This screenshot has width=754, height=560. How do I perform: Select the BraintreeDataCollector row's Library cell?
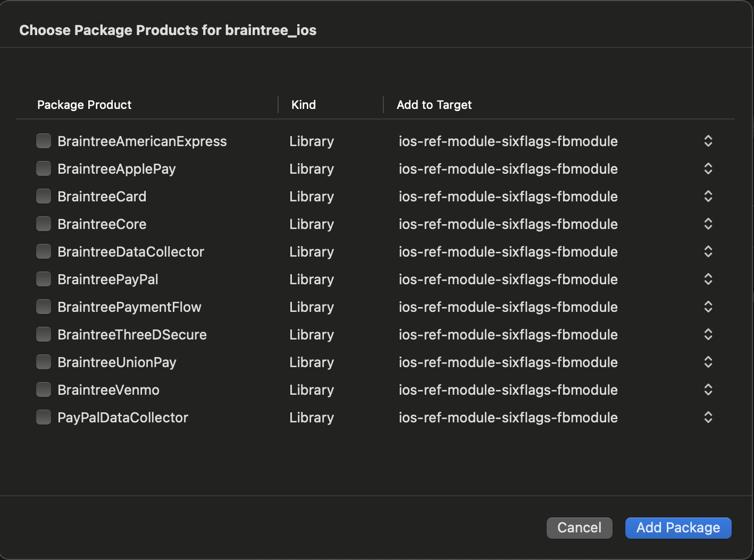(312, 252)
